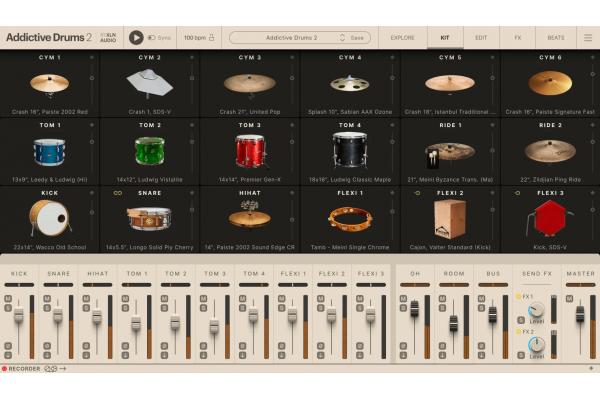
Task: Mute the BUS mixer channel
Action: tap(481, 299)
